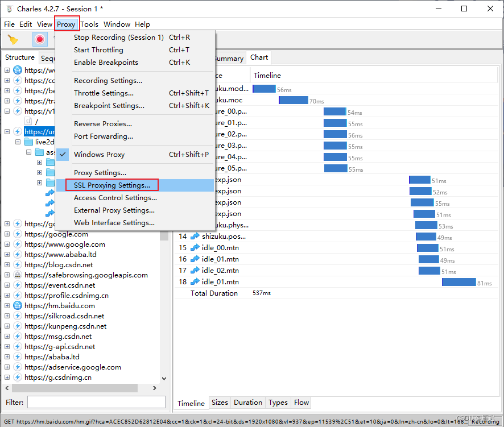Click the lightning icon beside g.csdnimg.cn
Viewport: 504px width, 427px height.
[x=18, y=377]
